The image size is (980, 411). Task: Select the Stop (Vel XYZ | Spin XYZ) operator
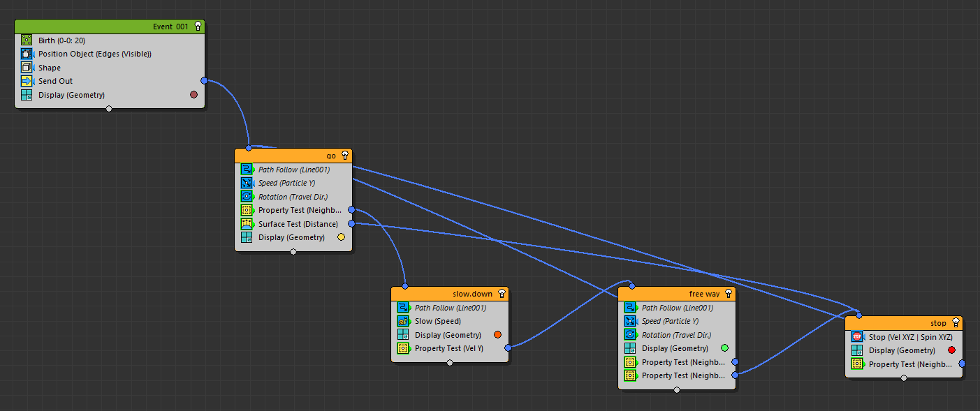click(910, 337)
